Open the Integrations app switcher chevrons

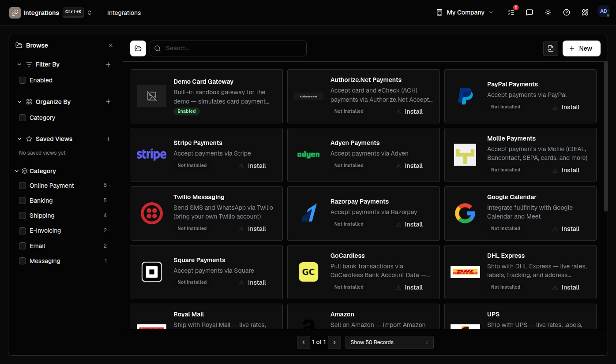(x=90, y=13)
